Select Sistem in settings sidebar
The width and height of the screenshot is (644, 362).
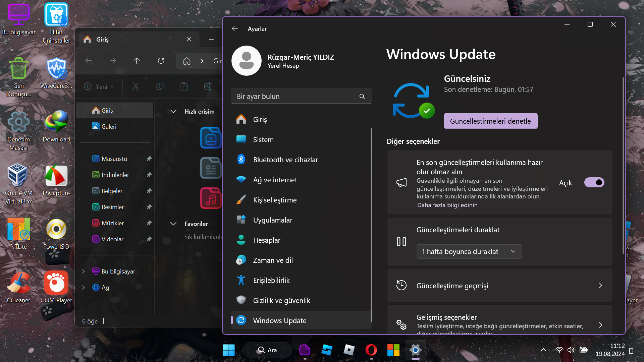[263, 139]
